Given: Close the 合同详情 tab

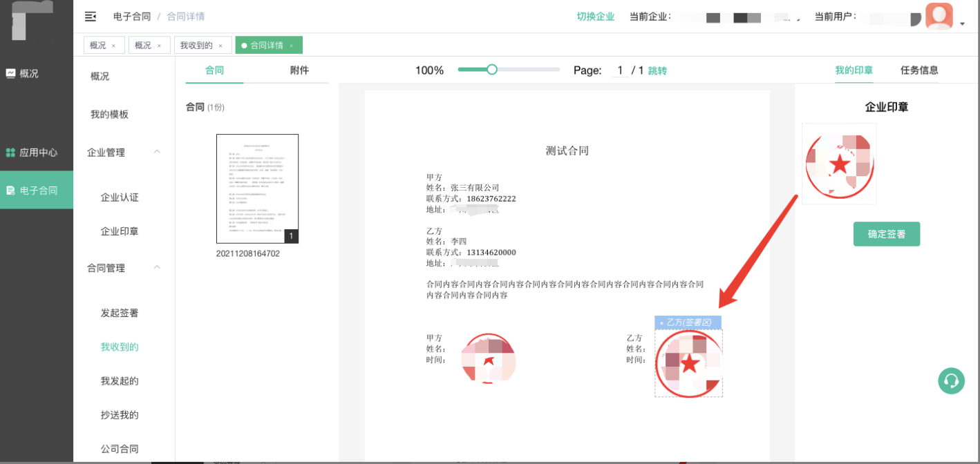Looking at the screenshot, I should click(x=291, y=46).
